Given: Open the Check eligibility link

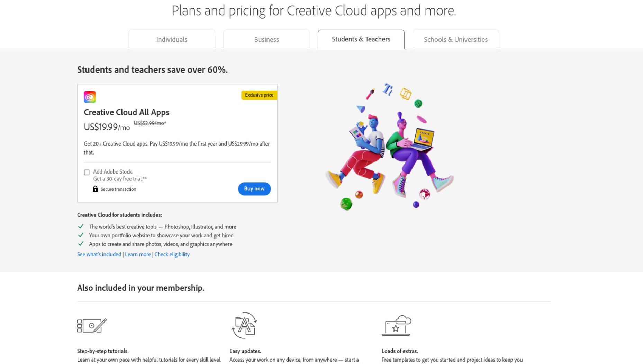Looking at the screenshot, I should tap(172, 254).
